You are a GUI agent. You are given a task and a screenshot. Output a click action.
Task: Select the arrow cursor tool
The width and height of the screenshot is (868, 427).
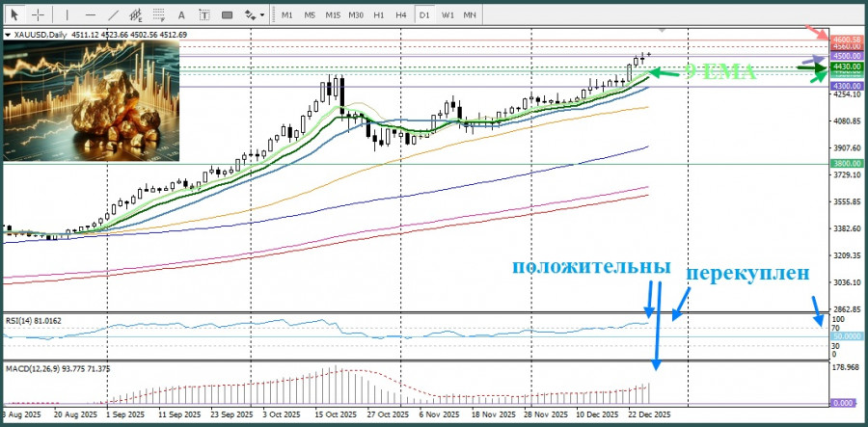click(x=14, y=14)
